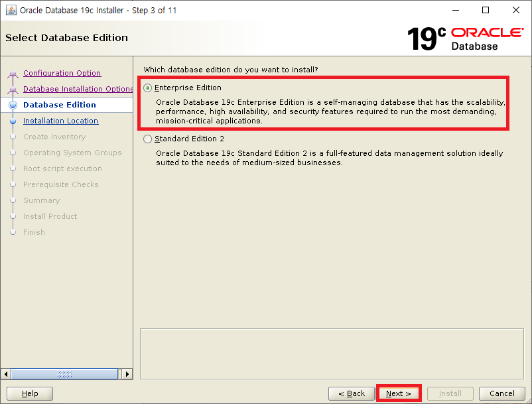Click the Install Product step bullet
532x404 pixels.
(x=13, y=216)
